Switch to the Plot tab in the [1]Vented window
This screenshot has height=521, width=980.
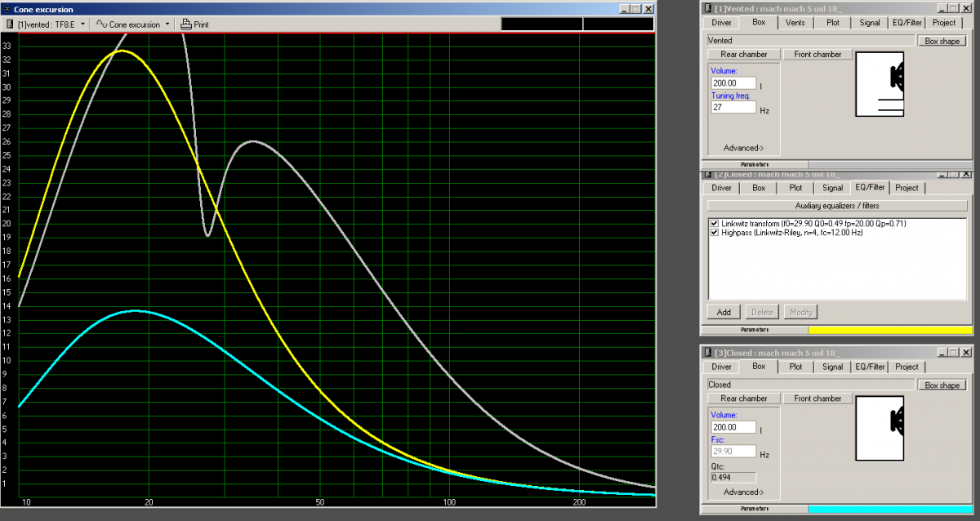pos(832,23)
